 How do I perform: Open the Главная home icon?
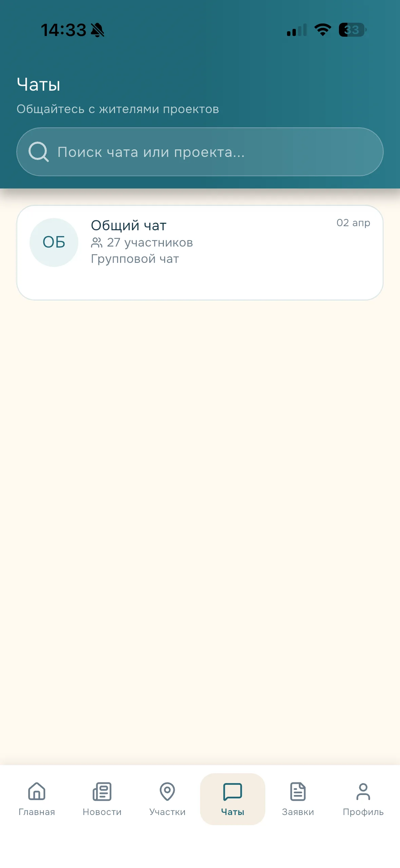[37, 791]
